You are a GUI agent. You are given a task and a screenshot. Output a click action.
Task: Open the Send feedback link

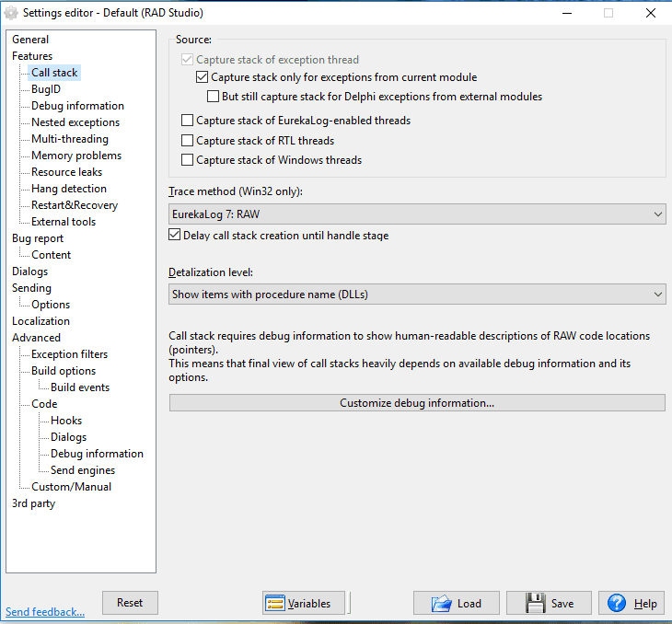(x=45, y=612)
